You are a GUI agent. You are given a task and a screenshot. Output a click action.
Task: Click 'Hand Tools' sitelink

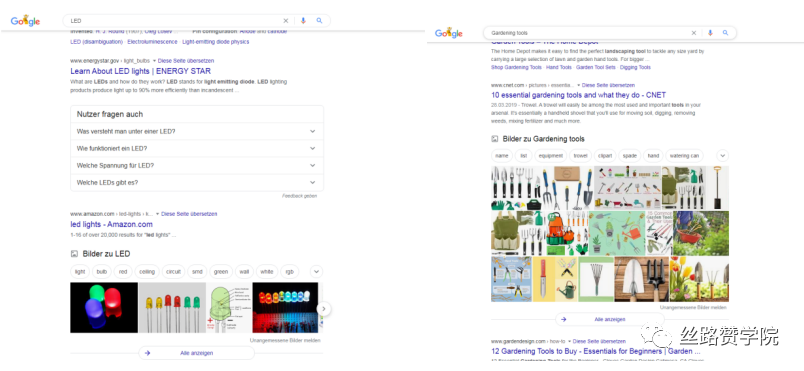[x=559, y=67]
